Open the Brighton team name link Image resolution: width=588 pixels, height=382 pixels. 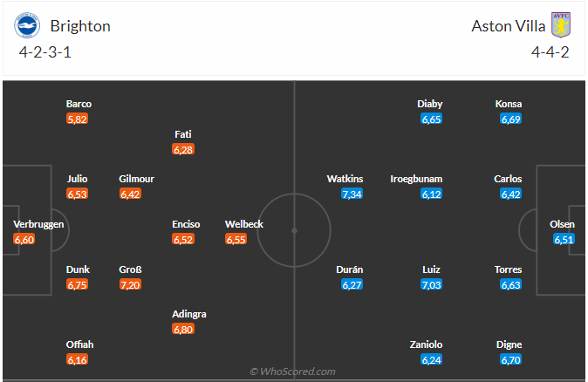[x=80, y=26]
